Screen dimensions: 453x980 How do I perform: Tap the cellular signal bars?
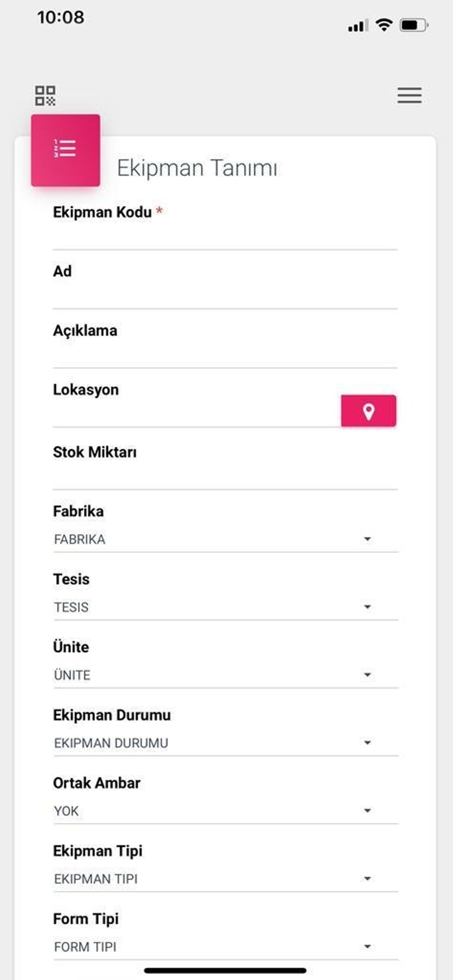pos(358,26)
